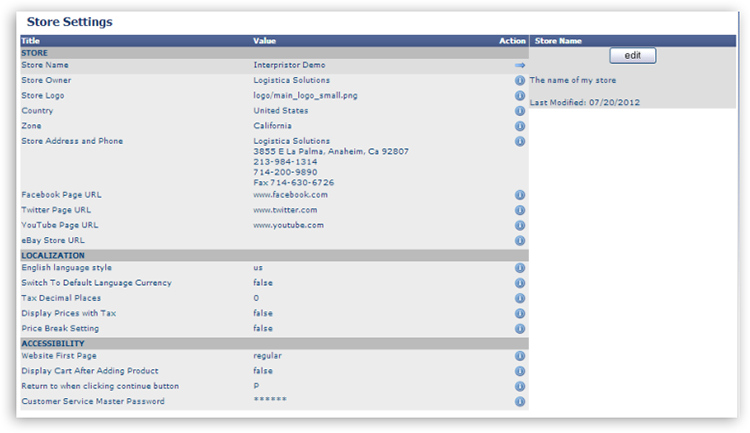Click the masked password value

tap(270, 399)
